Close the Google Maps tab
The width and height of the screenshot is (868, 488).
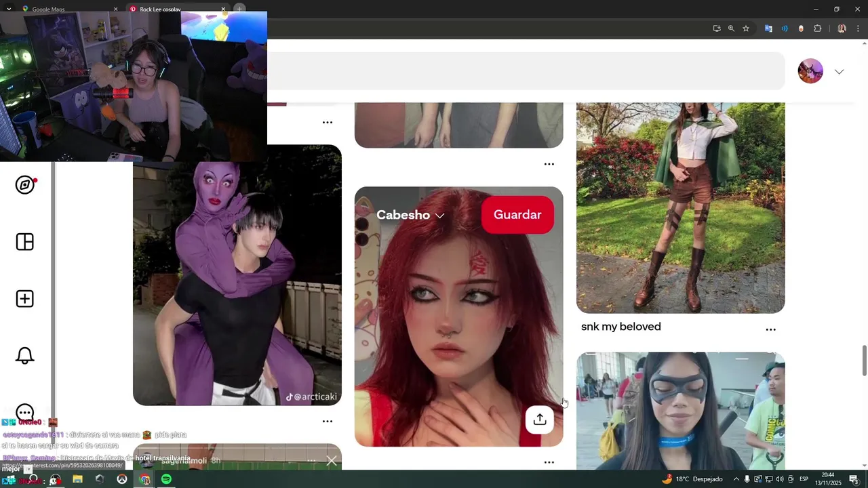(115, 9)
